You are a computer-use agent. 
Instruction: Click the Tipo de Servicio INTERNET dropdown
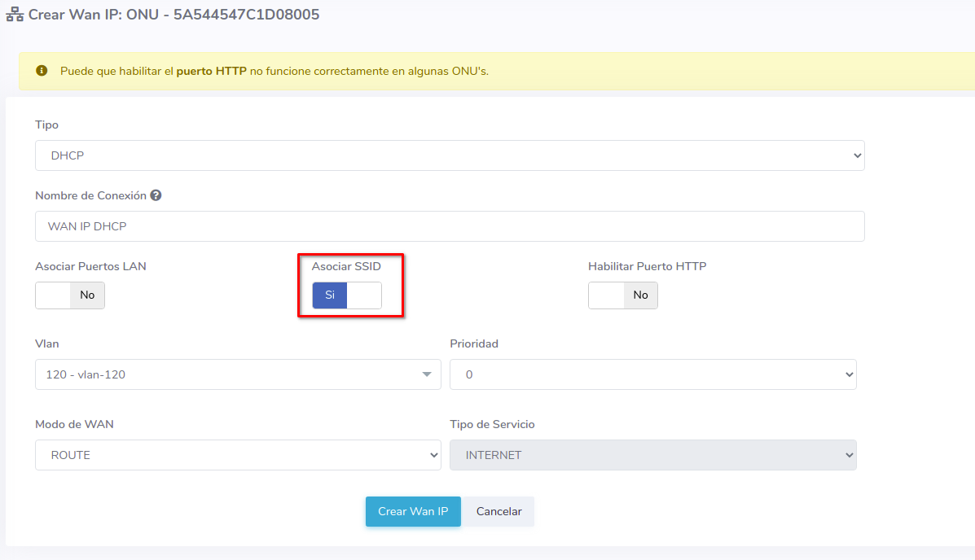point(652,455)
